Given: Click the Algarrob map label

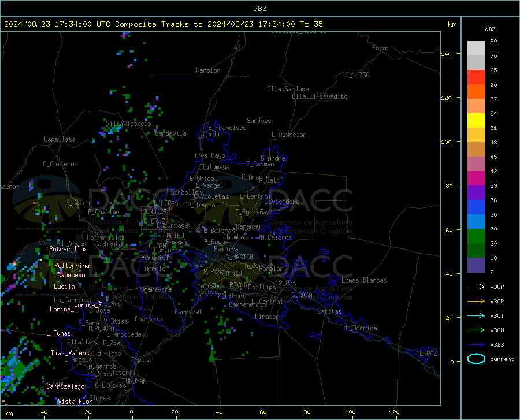Looking at the screenshot, I should point(102,366).
